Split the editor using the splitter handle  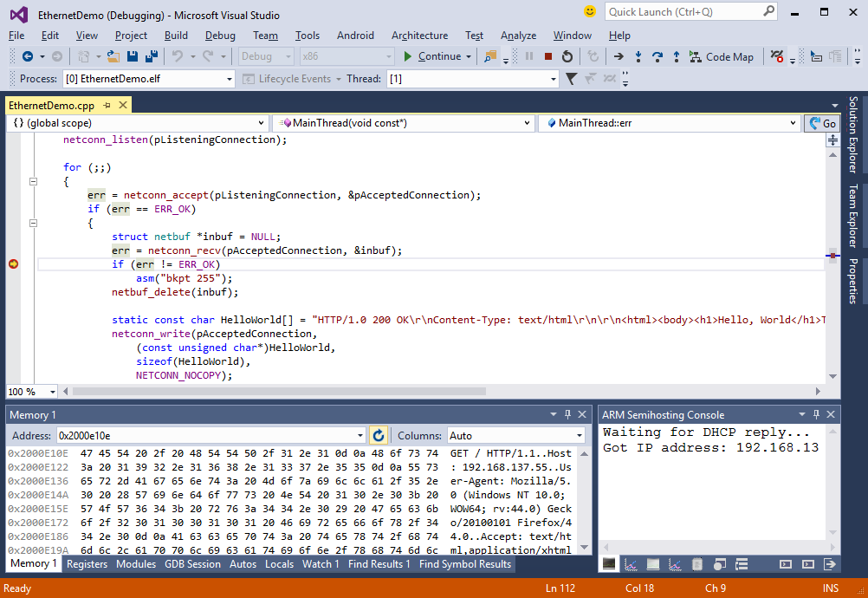point(832,140)
